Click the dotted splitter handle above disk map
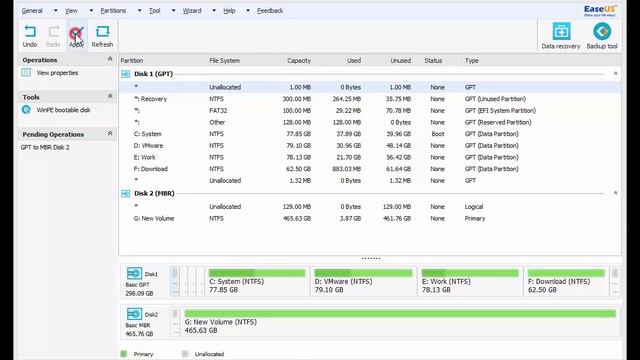 [371, 258]
